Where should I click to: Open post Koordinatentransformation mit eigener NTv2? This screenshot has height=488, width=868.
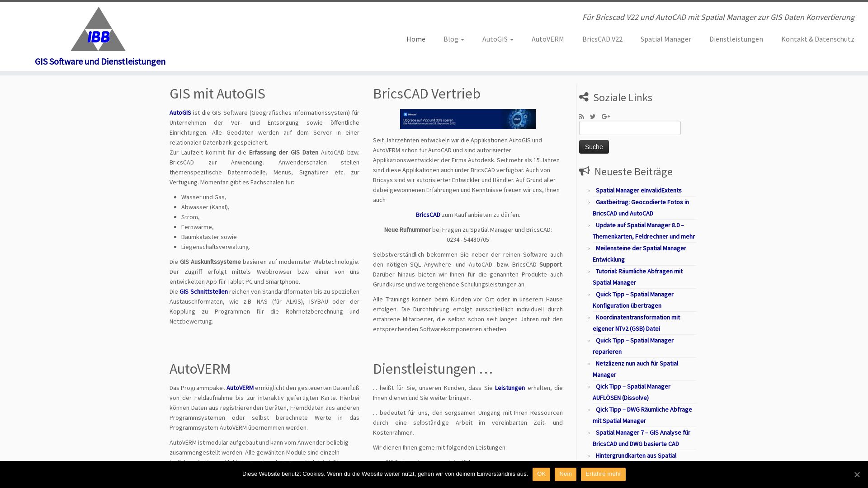(x=636, y=323)
